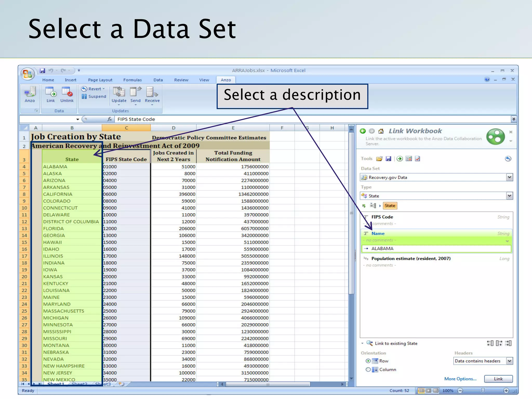Select the Column orientation radio button
532x399 pixels.
point(368,369)
